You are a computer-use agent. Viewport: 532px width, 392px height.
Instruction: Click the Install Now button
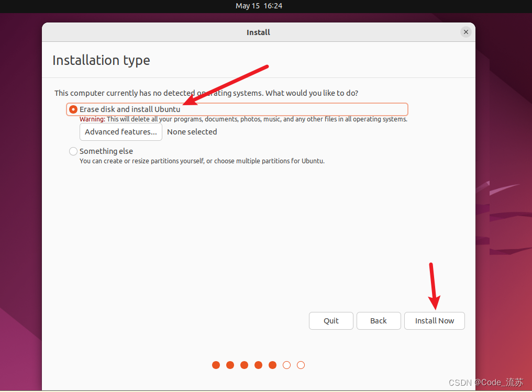pos(434,321)
